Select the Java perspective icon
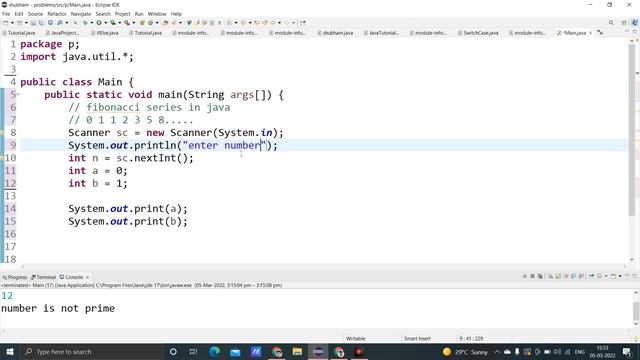Screen dimensions: 640x360 coord(635,23)
